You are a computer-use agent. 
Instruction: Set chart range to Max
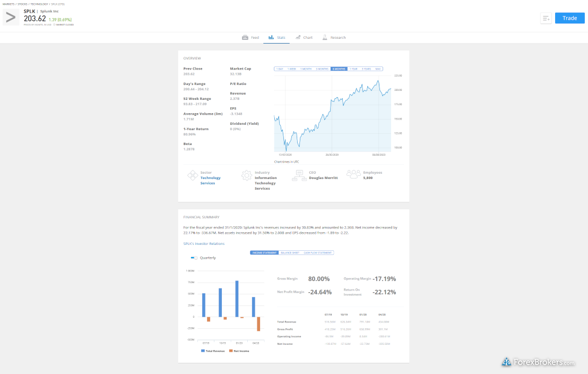378,69
